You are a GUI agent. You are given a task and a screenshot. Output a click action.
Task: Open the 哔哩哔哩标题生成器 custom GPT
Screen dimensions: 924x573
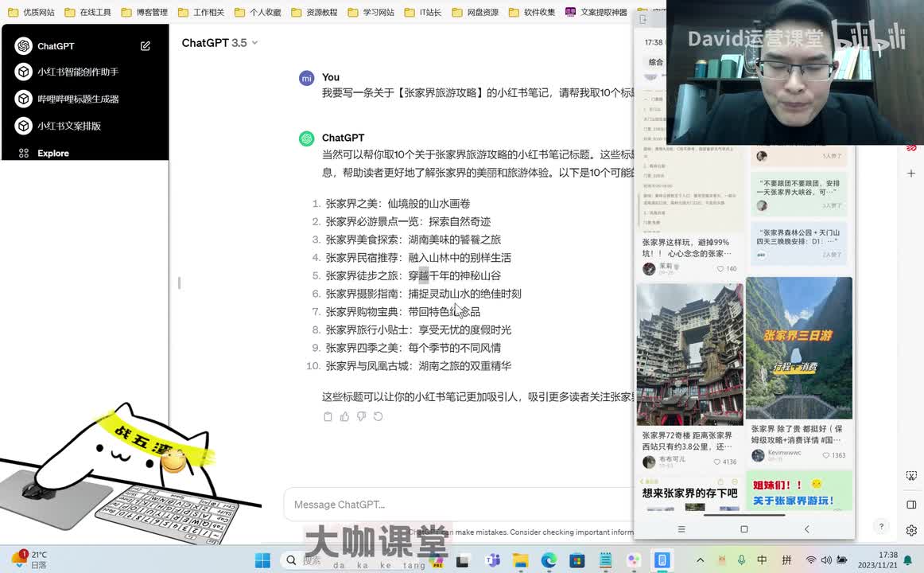(77, 99)
